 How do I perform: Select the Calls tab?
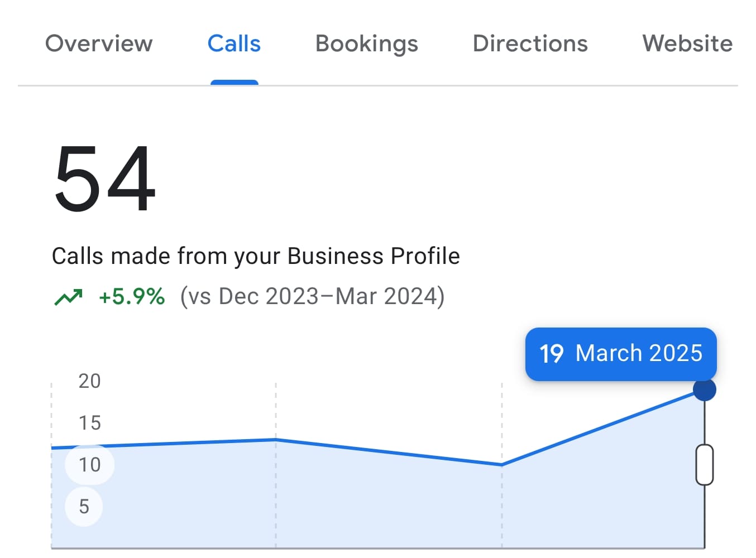(234, 44)
